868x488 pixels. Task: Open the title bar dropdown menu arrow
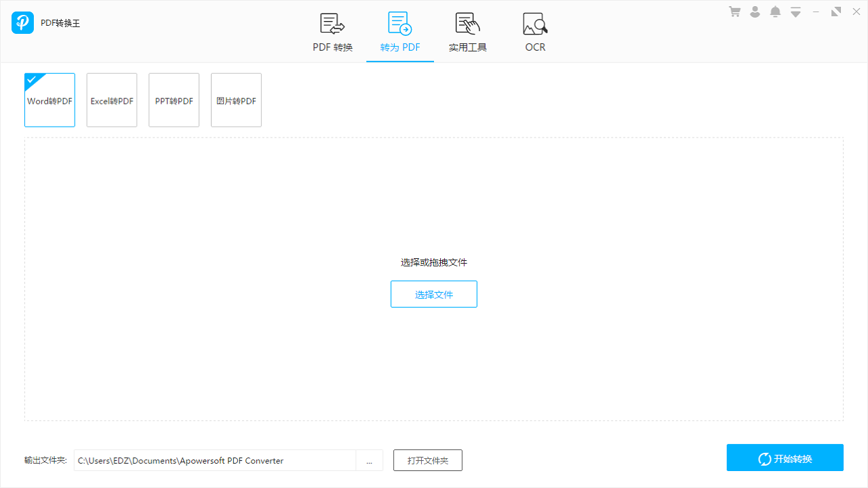[x=795, y=12]
